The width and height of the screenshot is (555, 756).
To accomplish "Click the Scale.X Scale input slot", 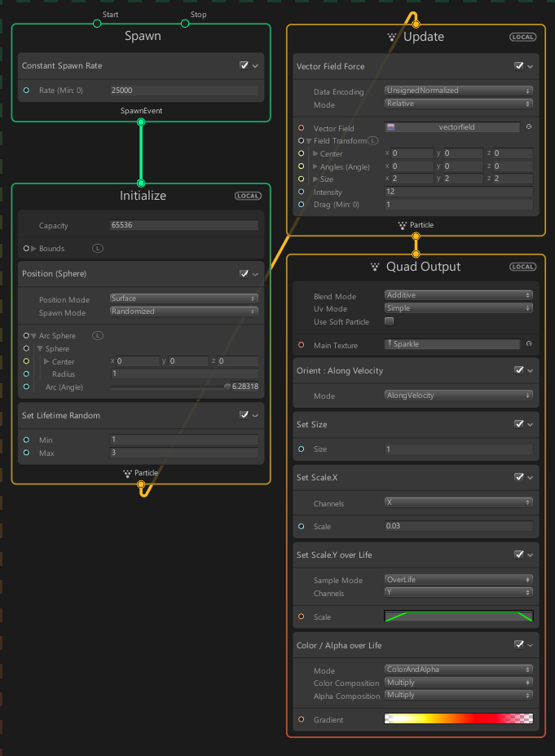I will pyautogui.click(x=301, y=527).
